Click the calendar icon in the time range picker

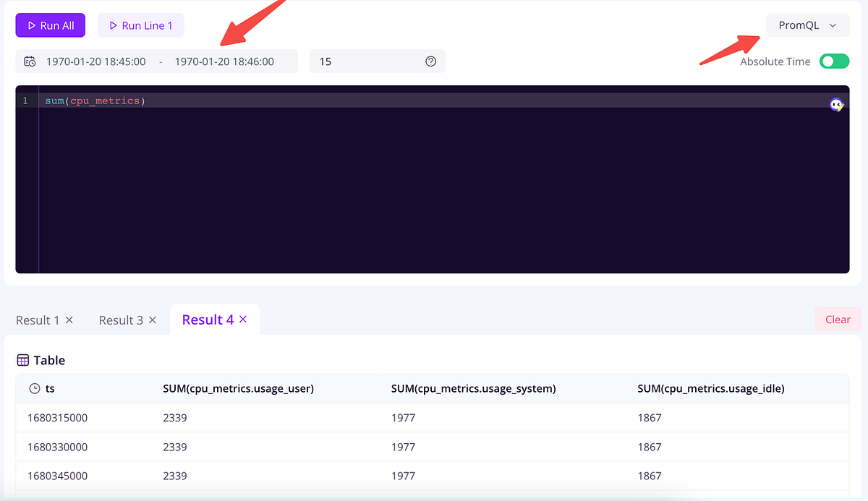pyautogui.click(x=30, y=61)
